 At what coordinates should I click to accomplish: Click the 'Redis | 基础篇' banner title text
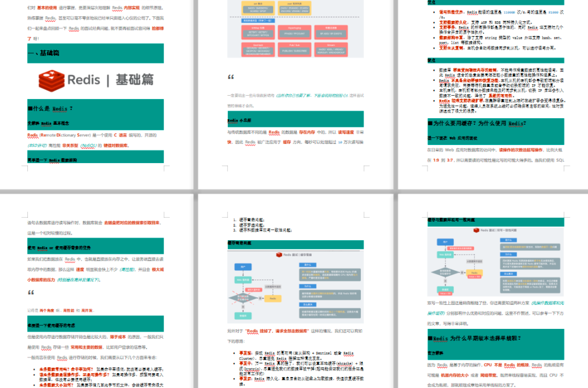pyautogui.click(x=111, y=80)
